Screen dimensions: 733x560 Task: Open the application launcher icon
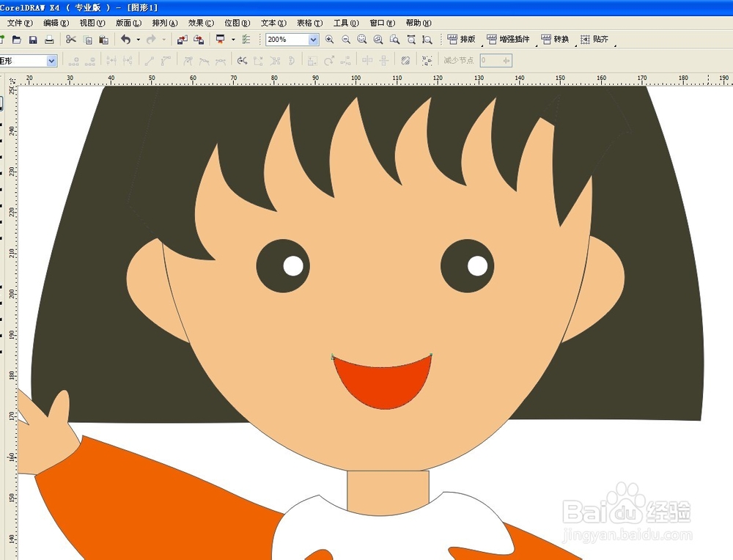click(x=220, y=40)
